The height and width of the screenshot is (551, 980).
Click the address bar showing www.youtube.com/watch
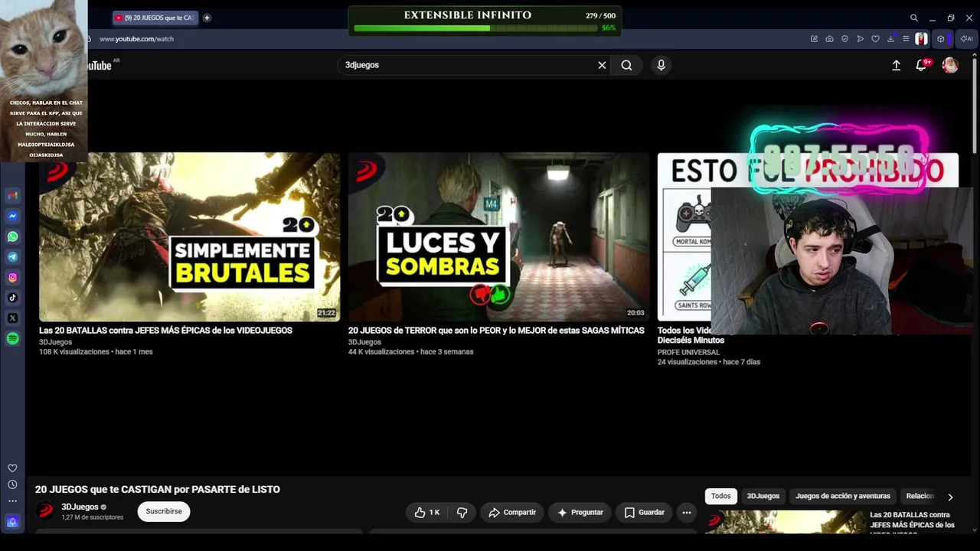tap(136, 39)
